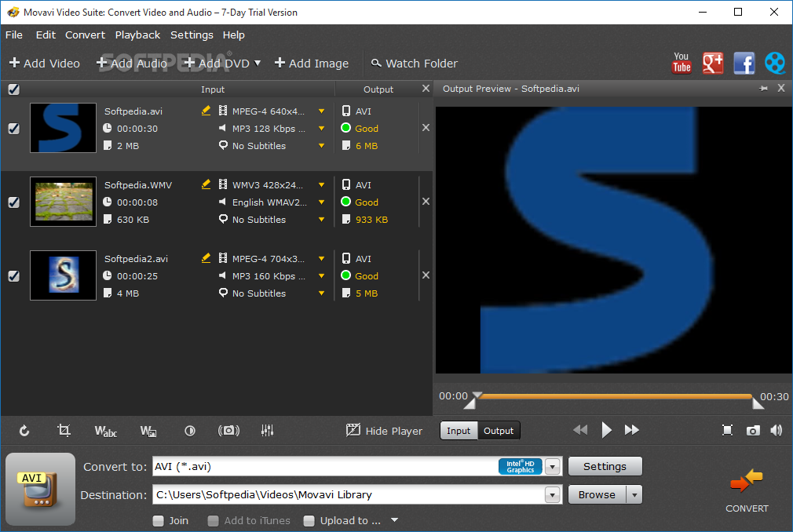Close the Output Preview panel
Screen dimensions: 793x532
click(781, 88)
